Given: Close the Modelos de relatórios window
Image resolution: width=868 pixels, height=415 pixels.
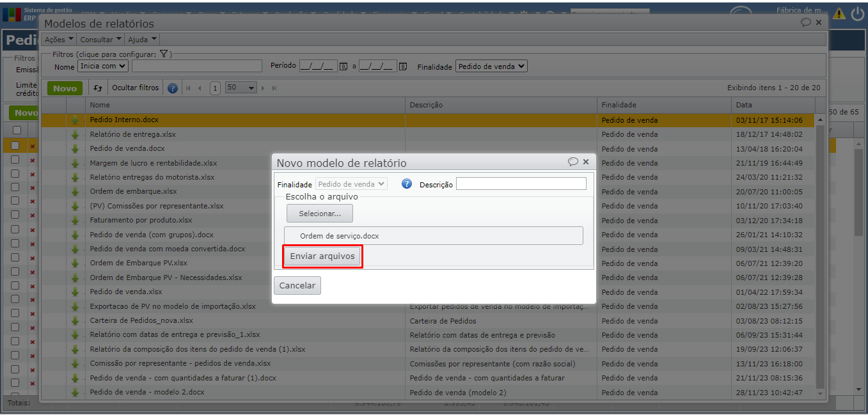Looking at the screenshot, I should (x=819, y=22).
